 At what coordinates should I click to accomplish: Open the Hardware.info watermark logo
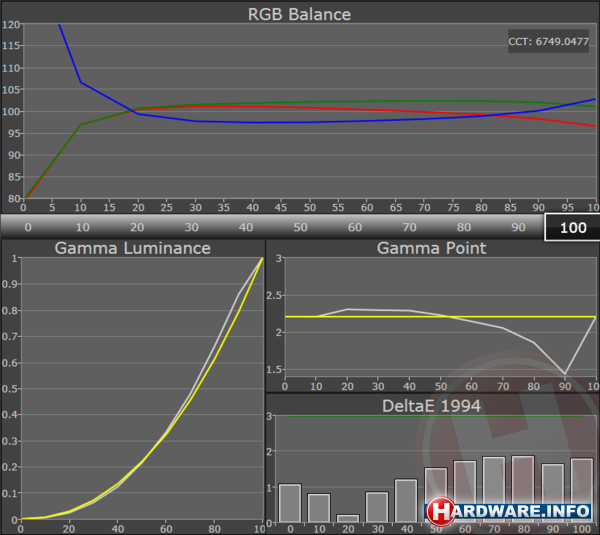click(510, 512)
